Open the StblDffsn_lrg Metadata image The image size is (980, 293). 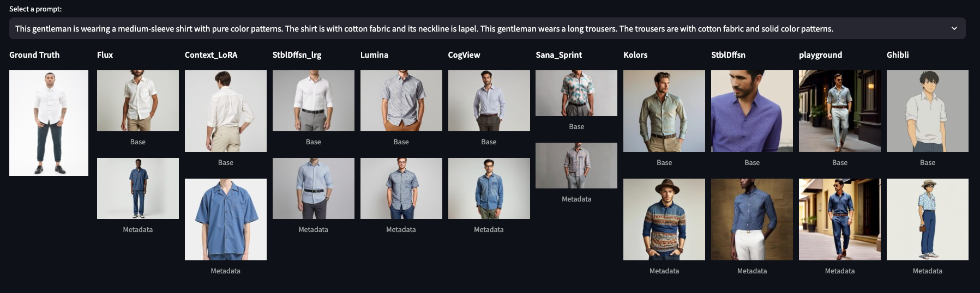(314, 188)
